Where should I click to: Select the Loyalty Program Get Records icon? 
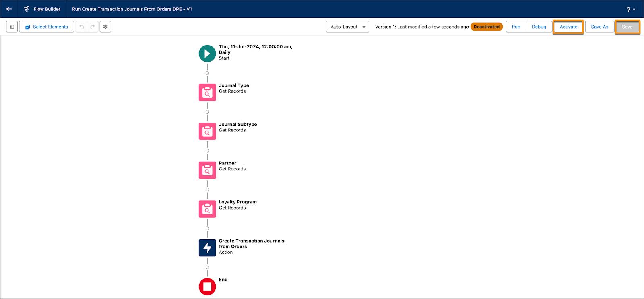(207, 209)
